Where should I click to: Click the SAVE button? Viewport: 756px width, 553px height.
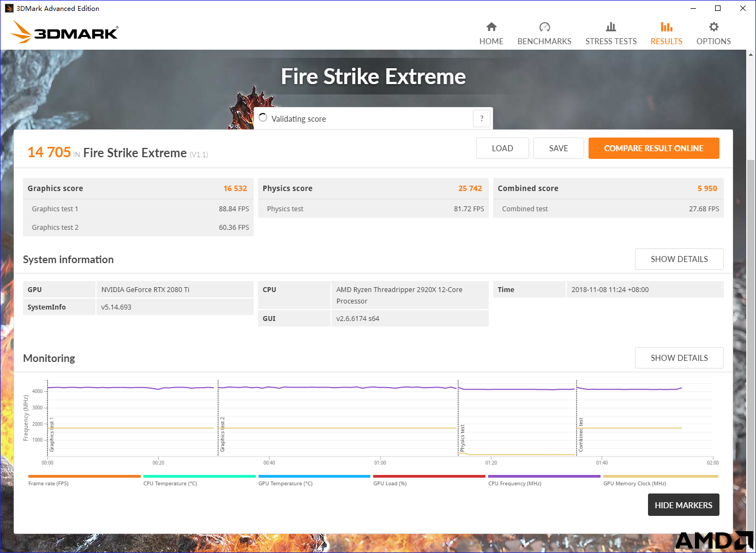pyautogui.click(x=559, y=148)
